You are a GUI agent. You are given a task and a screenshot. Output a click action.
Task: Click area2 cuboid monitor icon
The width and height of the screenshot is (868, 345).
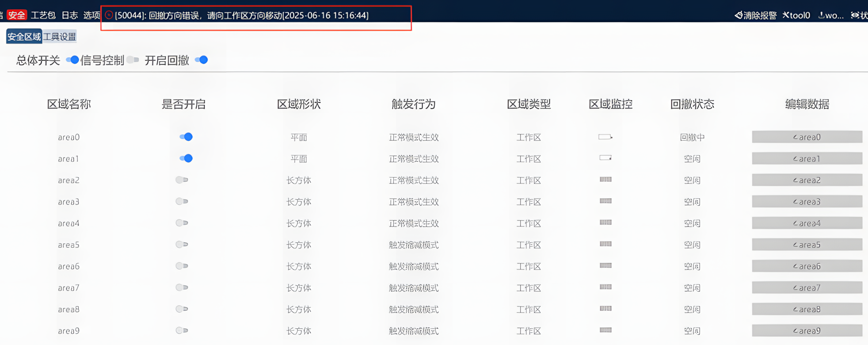[x=605, y=179]
